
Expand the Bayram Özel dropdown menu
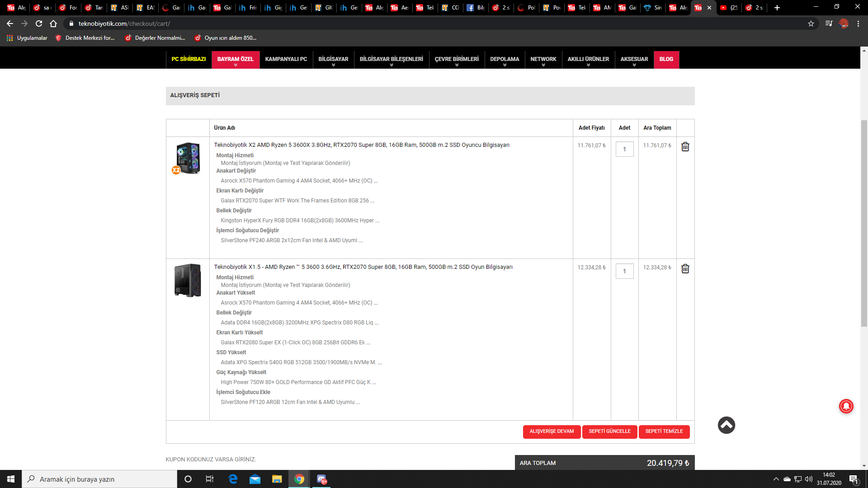pos(235,59)
